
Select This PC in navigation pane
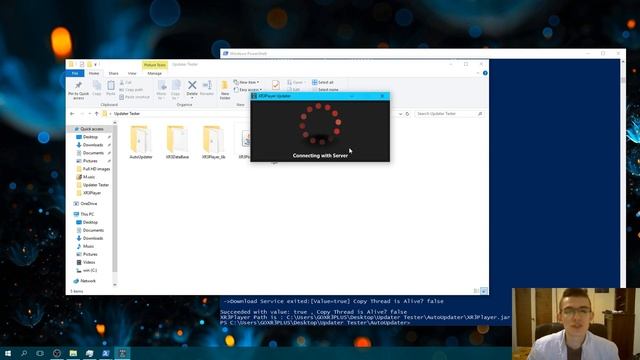tap(84, 214)
